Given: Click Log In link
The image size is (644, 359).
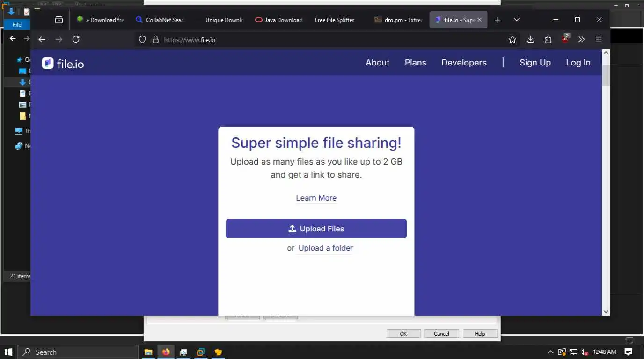Looking at the screenshot, I should click(578, 63).
